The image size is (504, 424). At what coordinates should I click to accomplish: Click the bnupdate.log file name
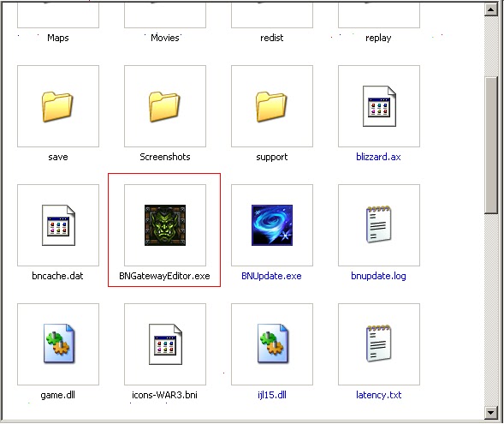(378, 277)
